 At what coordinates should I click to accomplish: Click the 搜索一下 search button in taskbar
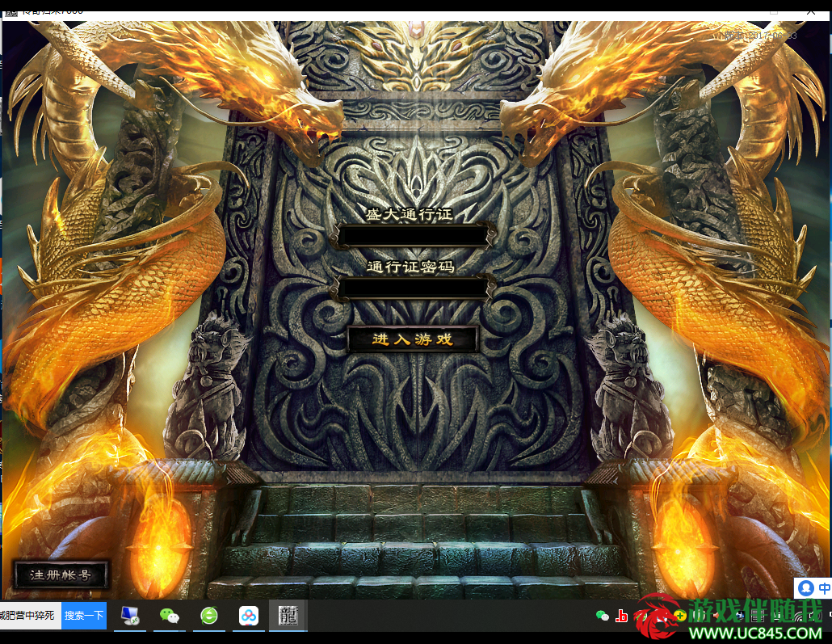coord(84,616)
